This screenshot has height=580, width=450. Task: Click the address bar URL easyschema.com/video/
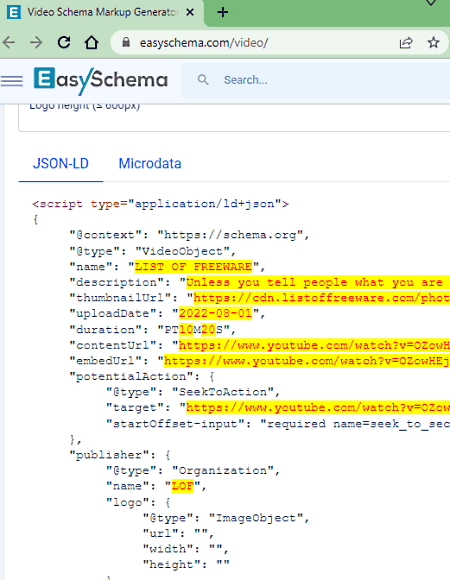(x=204, y=43)
